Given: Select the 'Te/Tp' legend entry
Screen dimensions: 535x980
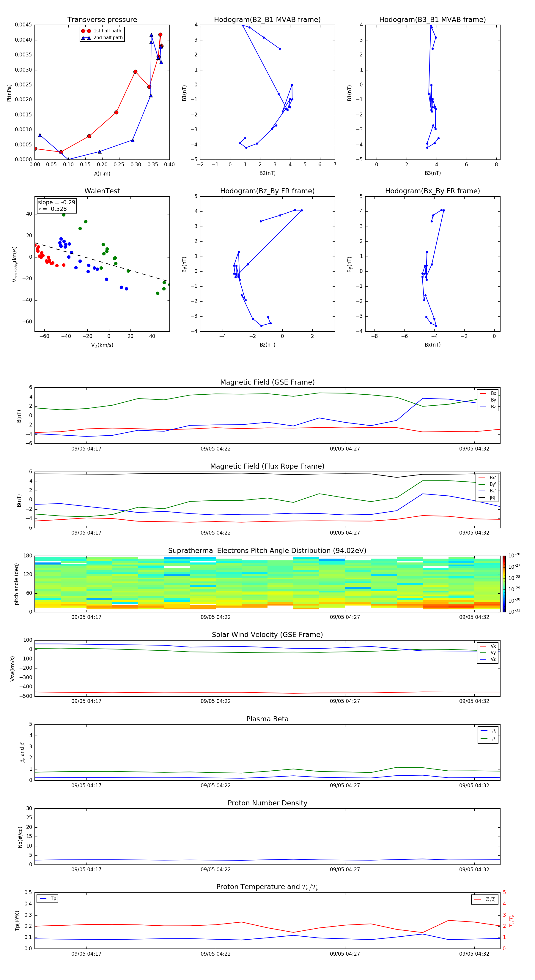Looking at the screenshot, I should pyautogui.click(x=485, y=899).
